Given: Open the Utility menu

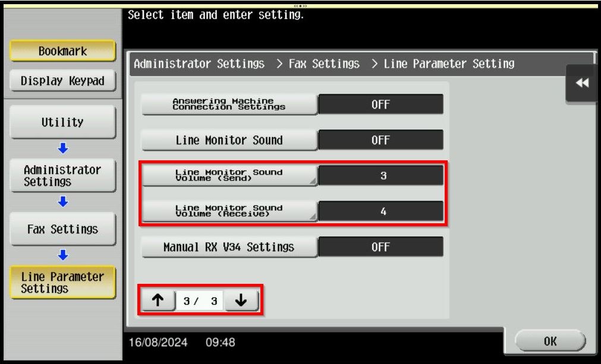Looking at the screenshot, I should pos(62,122).
